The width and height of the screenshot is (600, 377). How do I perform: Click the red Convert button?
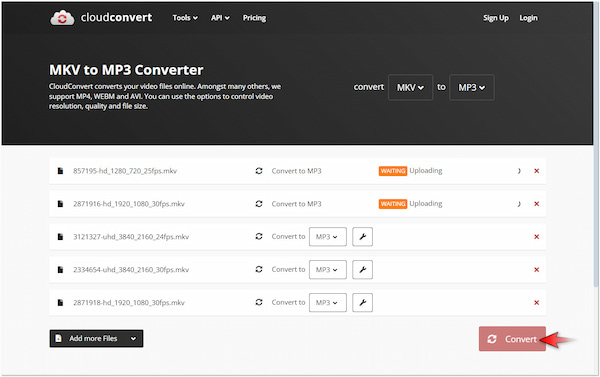[x=512, y=339]
